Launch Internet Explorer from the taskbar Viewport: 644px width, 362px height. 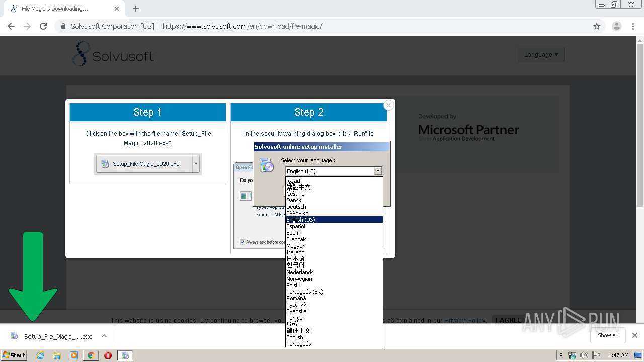pyautogui.click(x=40, y=355)
